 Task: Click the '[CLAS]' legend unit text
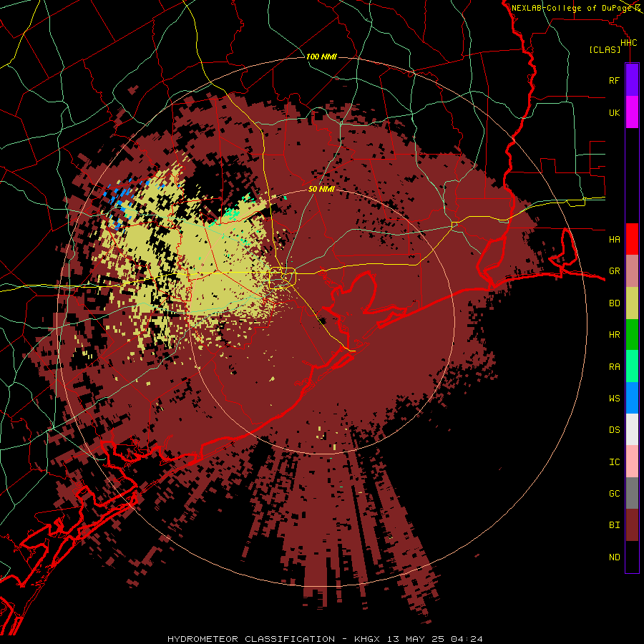pos(605,50)
